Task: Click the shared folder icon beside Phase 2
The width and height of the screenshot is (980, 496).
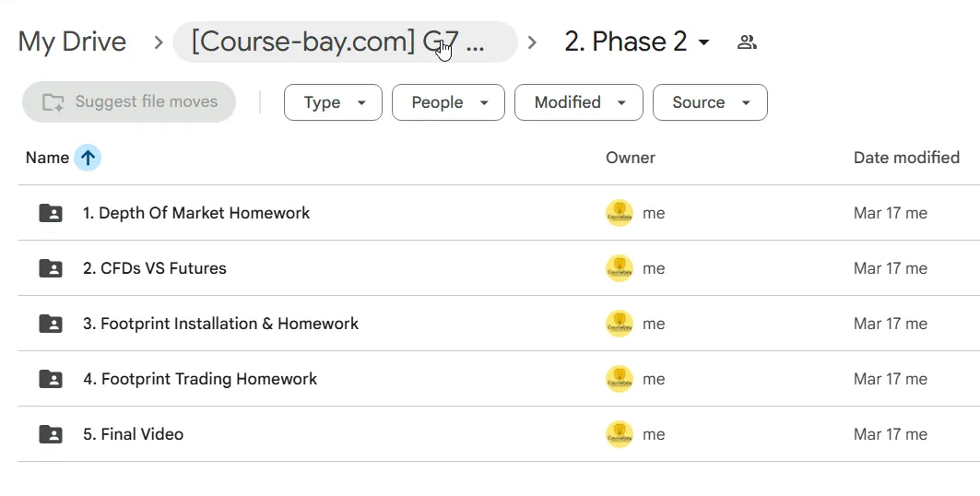Action: 747,41
